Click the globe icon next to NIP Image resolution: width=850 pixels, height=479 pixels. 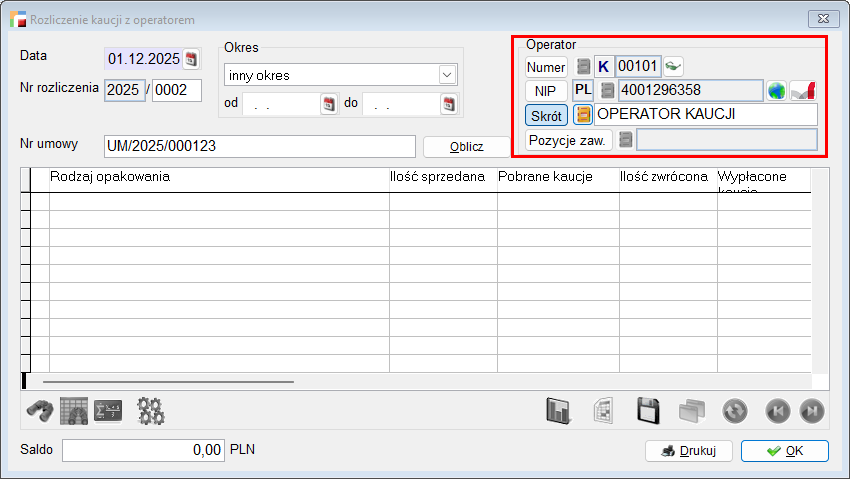point(777,91)
